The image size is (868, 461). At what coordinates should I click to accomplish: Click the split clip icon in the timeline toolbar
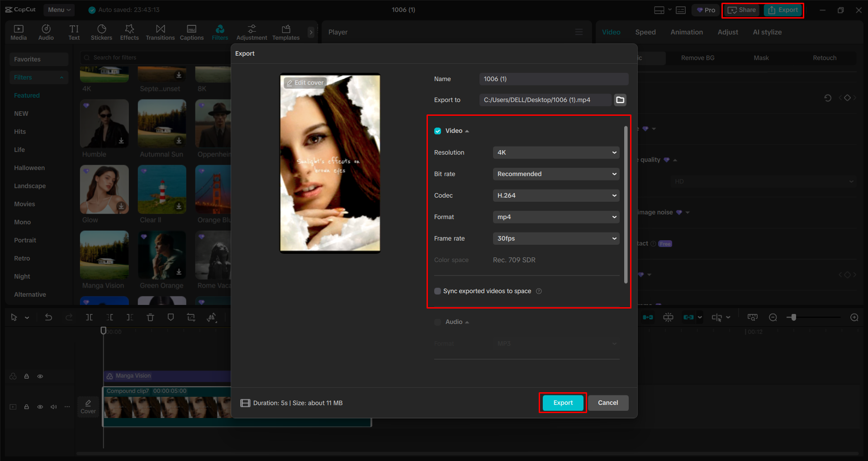click(89, 317)
